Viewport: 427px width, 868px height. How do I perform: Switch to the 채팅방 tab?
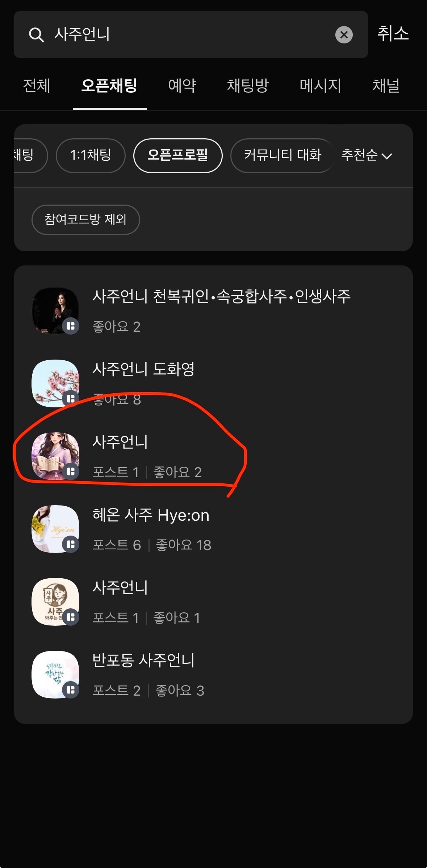248,86
